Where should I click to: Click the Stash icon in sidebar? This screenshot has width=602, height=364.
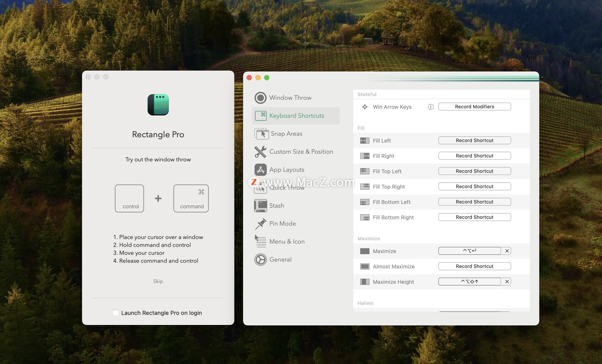point(260,205)
